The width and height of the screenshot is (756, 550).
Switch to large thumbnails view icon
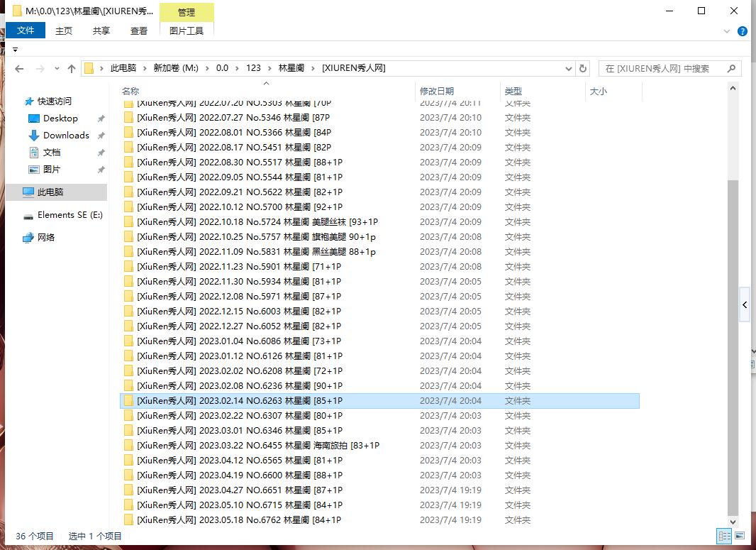(740, 536)
